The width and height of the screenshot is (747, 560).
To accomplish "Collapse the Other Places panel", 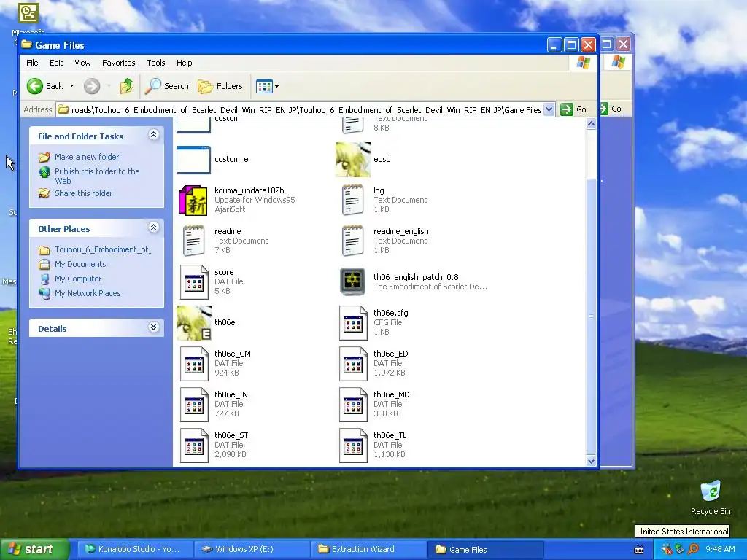I will [x=153, y=227].
